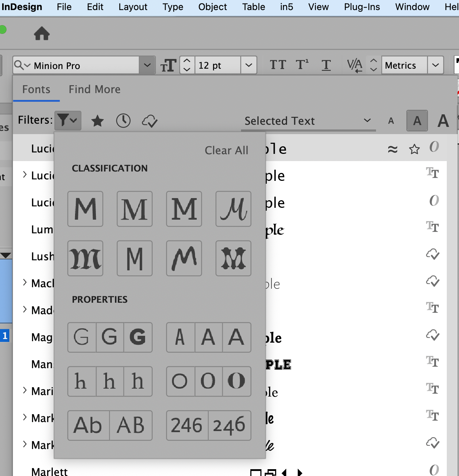The height and width of the screenshot is (476, 459).
Task: Expand the Mad font family row
Action: pos(25,309)
